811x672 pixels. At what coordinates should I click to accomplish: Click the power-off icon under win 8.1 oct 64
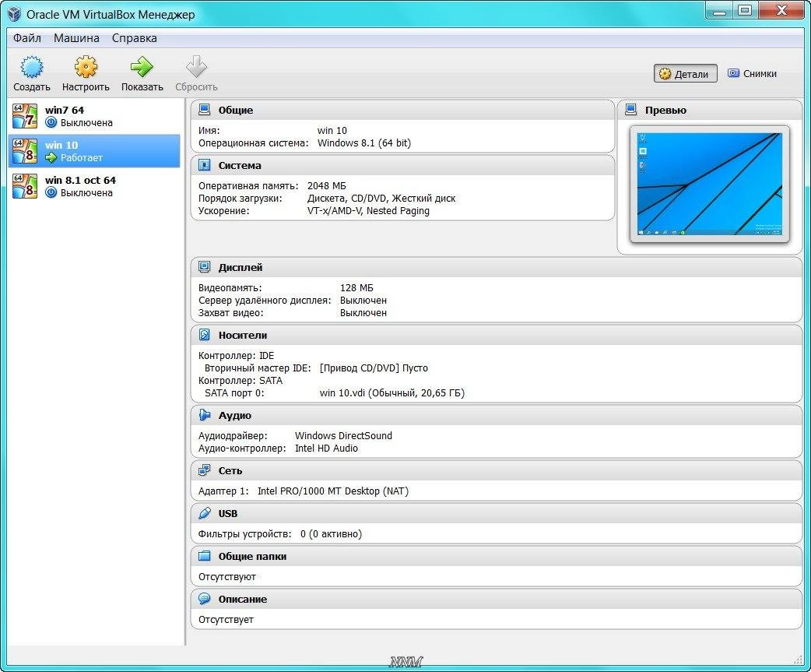tap(51, 192)
